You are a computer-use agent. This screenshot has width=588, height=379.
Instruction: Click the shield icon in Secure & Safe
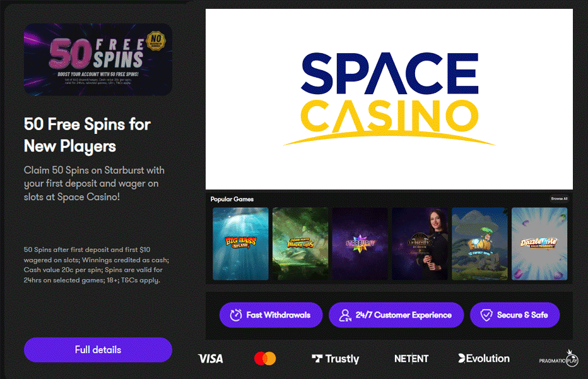pyautogui.click(x=486, y=315)
